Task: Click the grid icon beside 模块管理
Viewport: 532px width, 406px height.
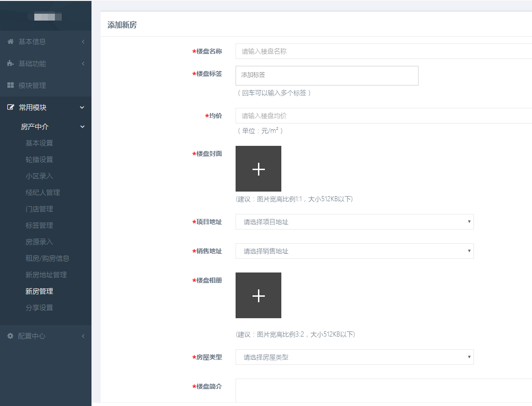Action: point(11,85)
